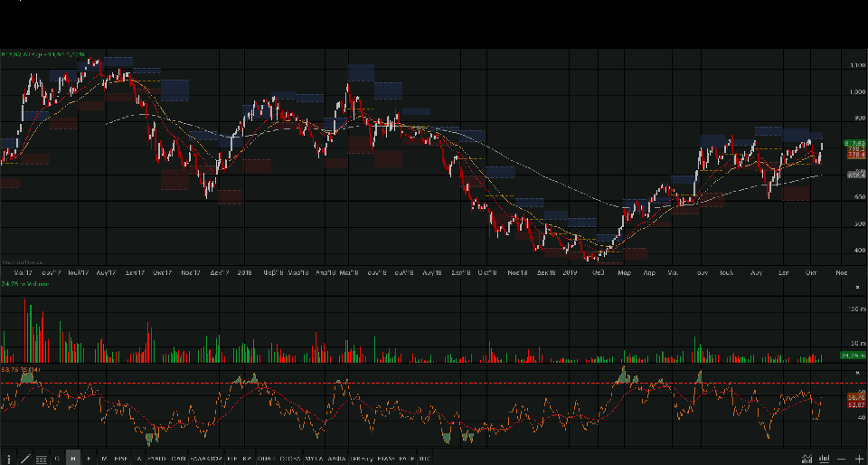Close the RSI indicator panel

click(856, 371)
